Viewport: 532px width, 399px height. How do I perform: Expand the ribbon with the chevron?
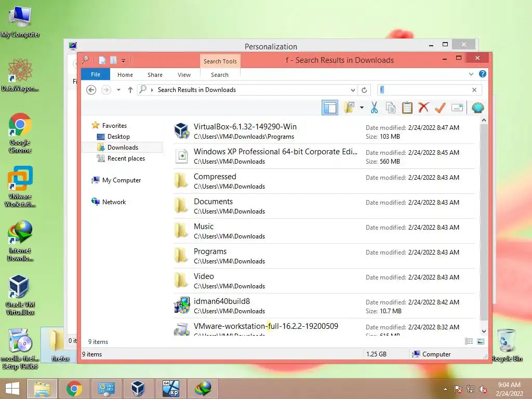point(471,74)
